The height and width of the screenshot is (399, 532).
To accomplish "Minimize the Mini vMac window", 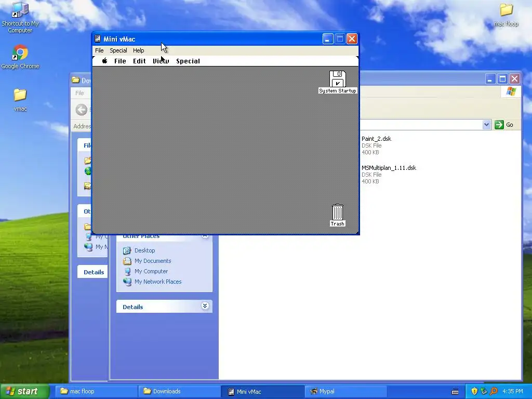I will pyautogui.click(x=327, y=39).
